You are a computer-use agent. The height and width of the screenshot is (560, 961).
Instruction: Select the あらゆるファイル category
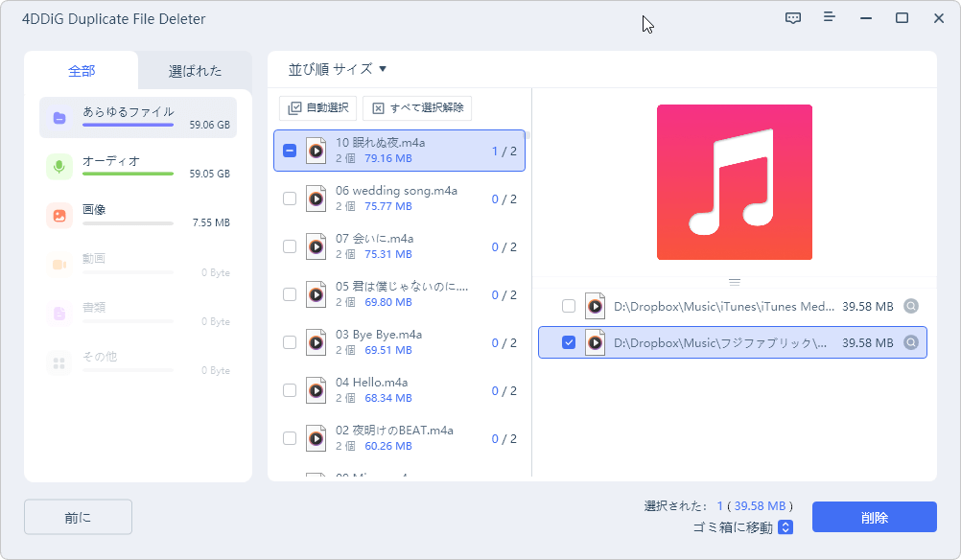[138, 118]
